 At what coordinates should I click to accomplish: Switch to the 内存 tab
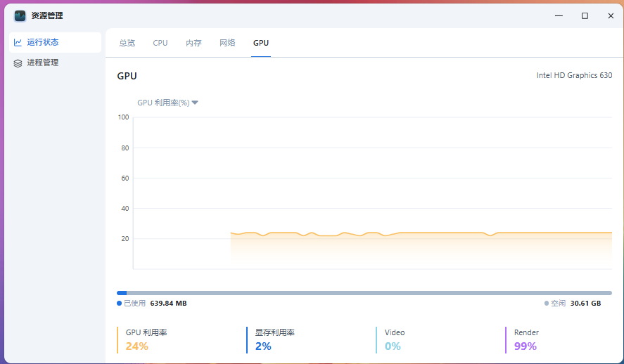193,43
